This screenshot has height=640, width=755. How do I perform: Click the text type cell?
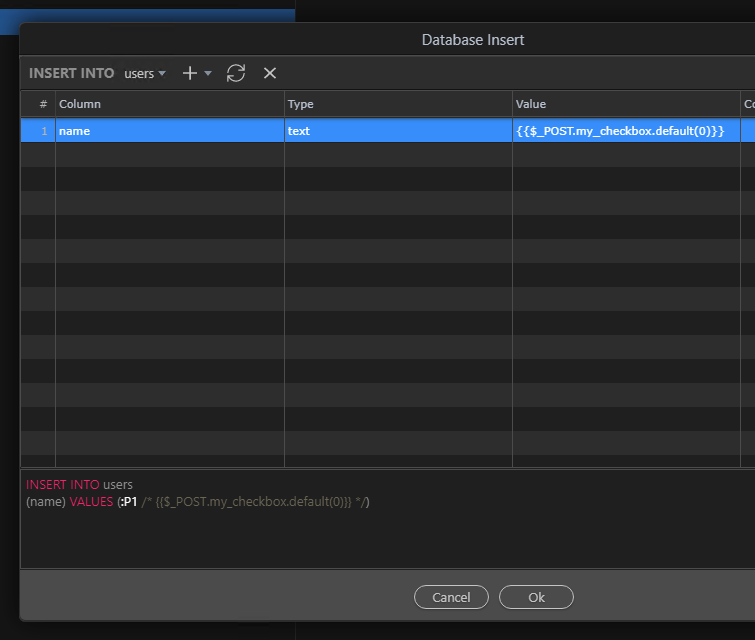point(397,131)
